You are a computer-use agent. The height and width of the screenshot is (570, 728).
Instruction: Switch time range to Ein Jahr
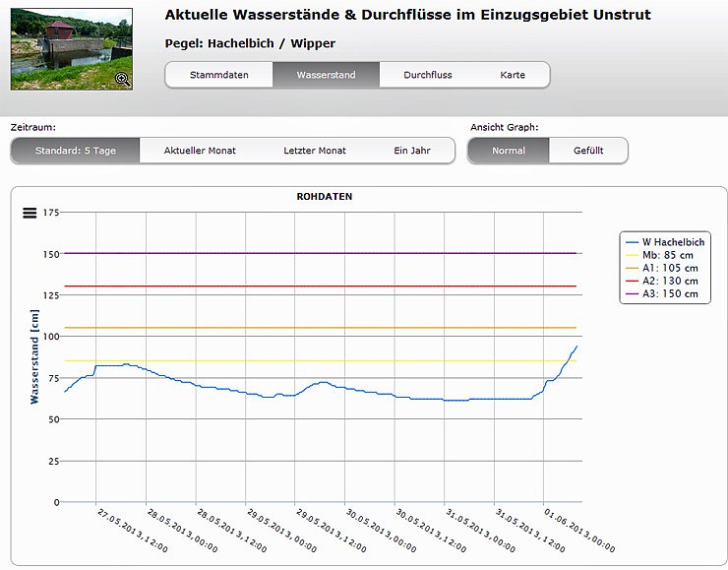(x=413, y=151)
